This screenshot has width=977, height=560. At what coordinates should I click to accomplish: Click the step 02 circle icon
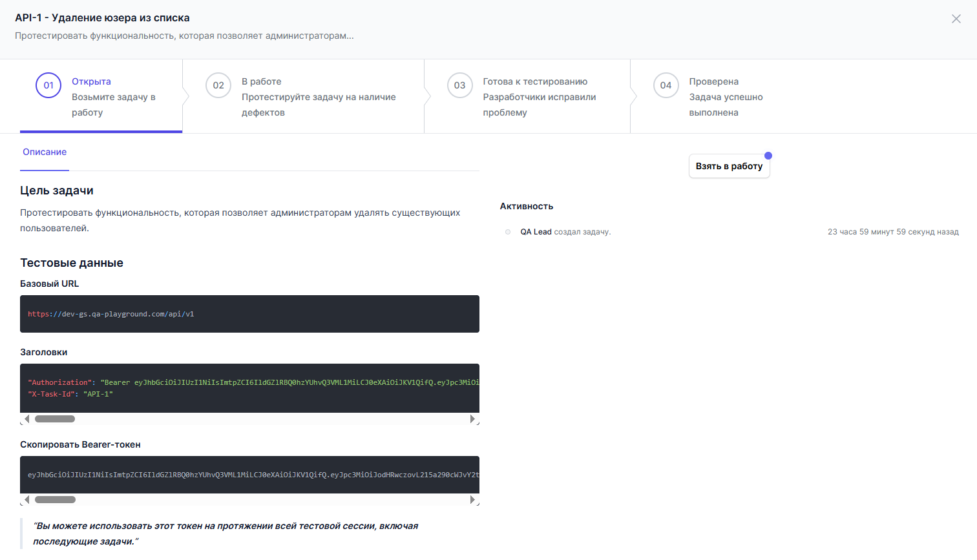[218, 85]
